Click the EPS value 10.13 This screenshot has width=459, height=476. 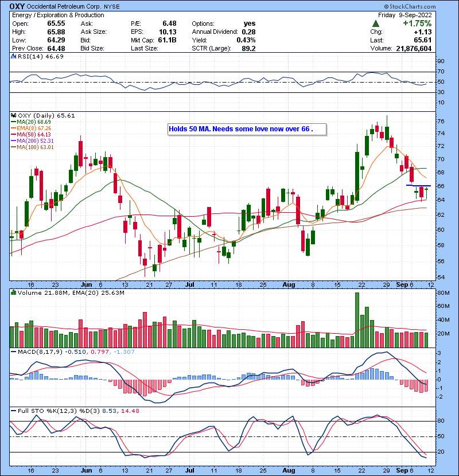click(168, 32)
